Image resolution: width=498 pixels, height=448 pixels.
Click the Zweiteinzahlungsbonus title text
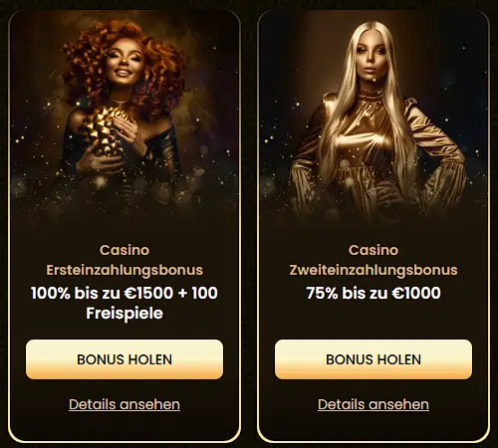373,270
